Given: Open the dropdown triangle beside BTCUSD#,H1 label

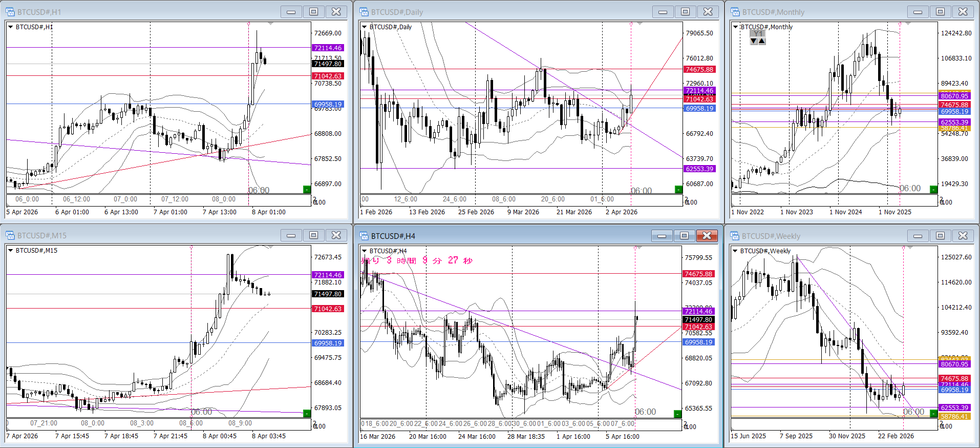Looking at the screenshot, I should (x=10, y=27).
